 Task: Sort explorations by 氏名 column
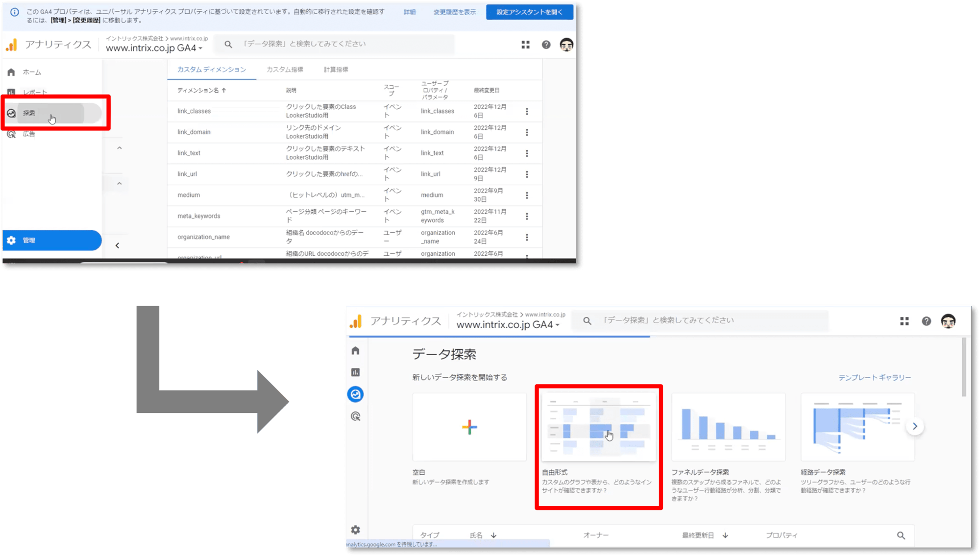tap(483, 535)
